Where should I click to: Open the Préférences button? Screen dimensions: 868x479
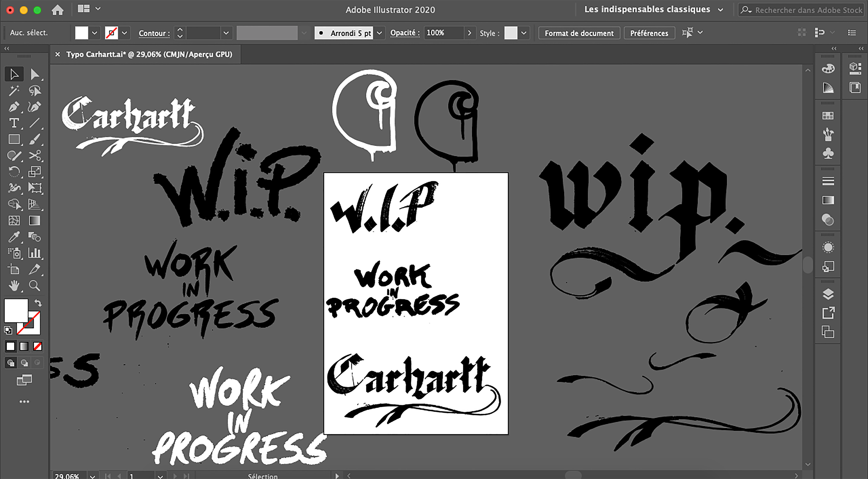649,33
